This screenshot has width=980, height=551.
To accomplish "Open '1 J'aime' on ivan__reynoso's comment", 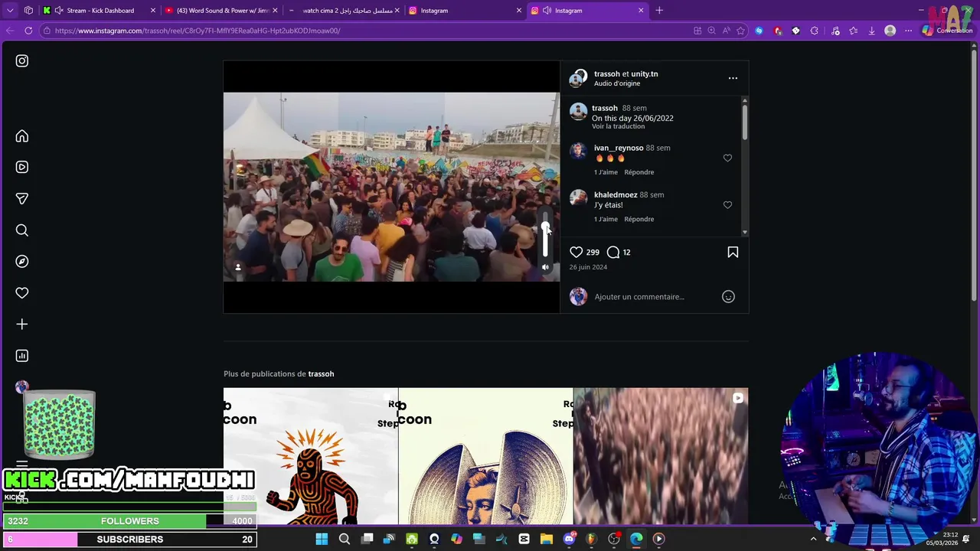I will click(606, 172).
